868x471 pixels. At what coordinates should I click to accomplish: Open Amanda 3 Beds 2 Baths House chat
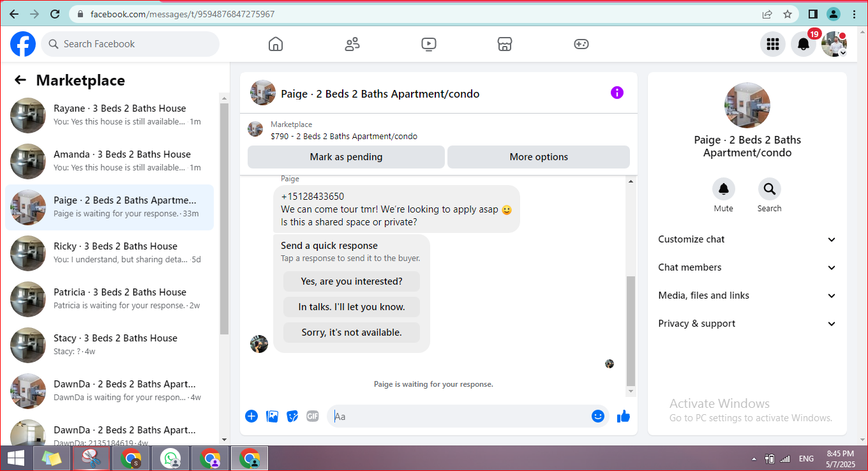(x=110, y=161)
